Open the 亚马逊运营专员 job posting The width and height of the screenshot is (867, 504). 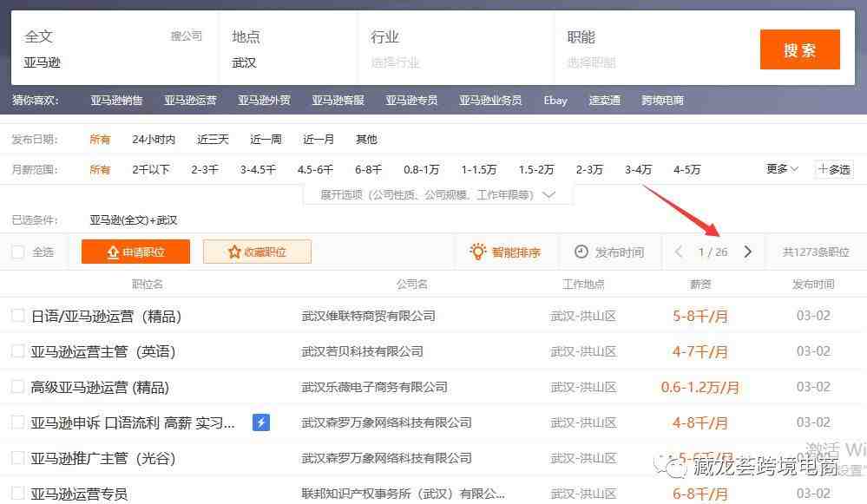point(79,494)
